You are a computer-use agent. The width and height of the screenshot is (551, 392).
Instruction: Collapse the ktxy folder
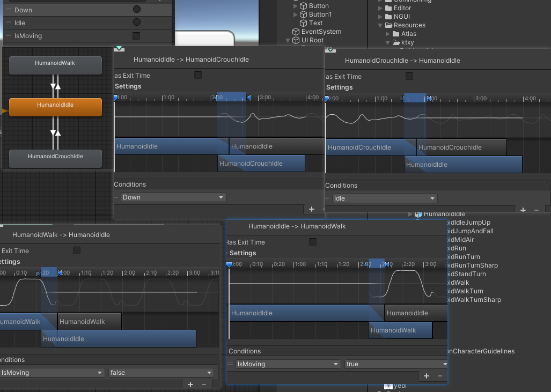387,42
